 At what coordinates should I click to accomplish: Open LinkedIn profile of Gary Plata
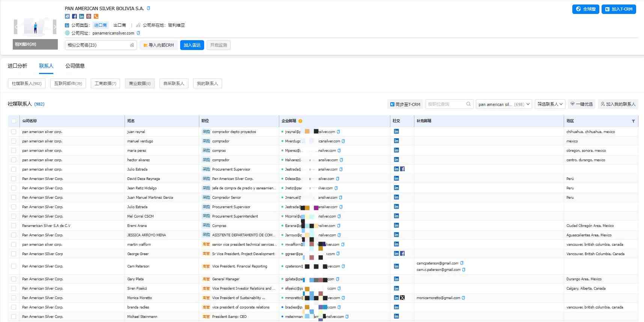pos(396,279)
